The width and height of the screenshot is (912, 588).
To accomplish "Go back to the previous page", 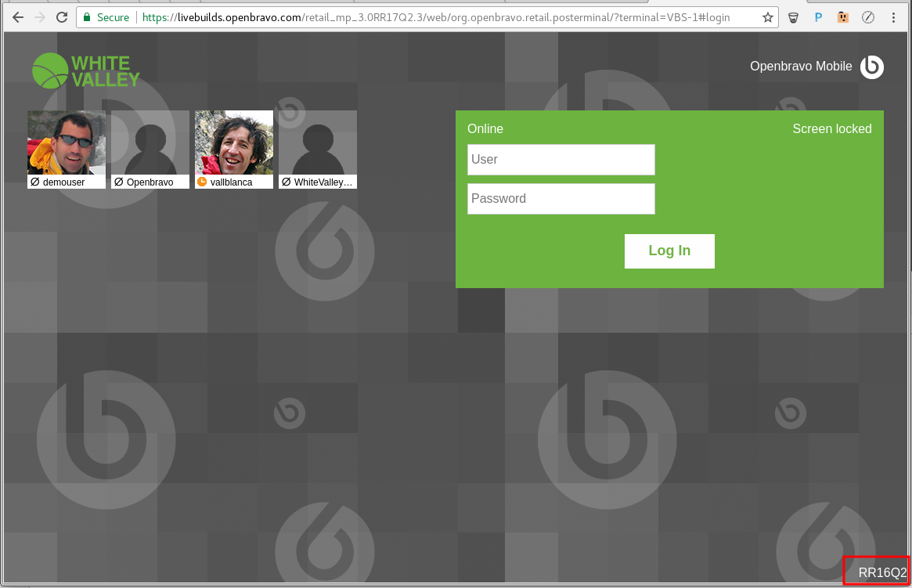I will 18,17.
